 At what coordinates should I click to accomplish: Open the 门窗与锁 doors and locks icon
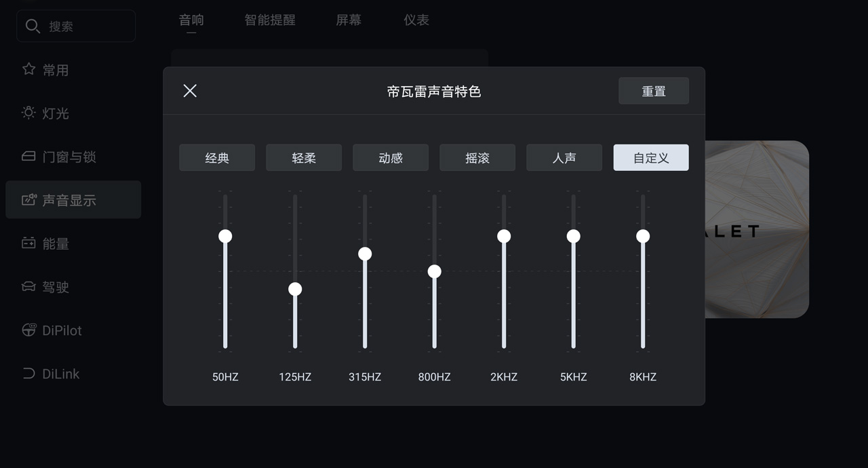coord(28,156)
